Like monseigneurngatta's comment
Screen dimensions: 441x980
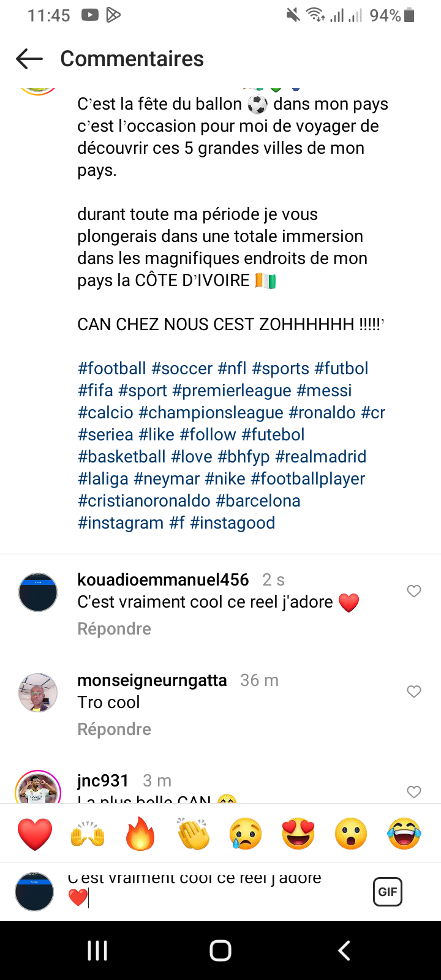coord(414,692)
